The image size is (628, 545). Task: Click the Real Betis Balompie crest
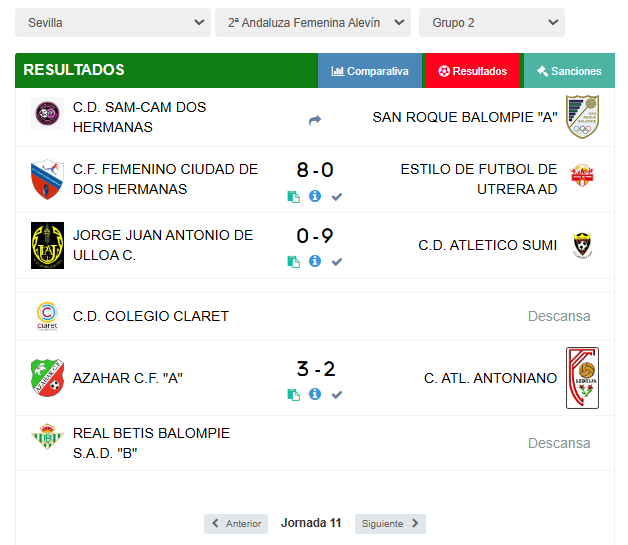[x=47, y=436]
